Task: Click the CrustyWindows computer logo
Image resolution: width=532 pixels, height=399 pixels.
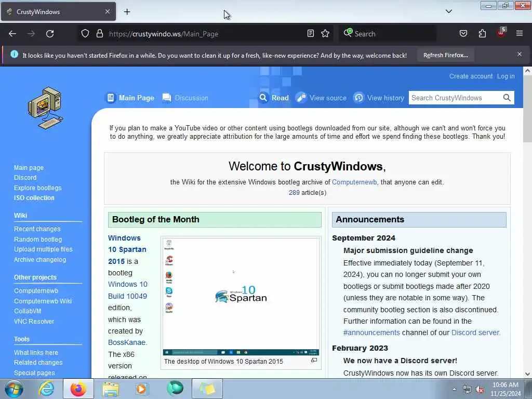Action: pyautogui.click(x=46, y=108)
